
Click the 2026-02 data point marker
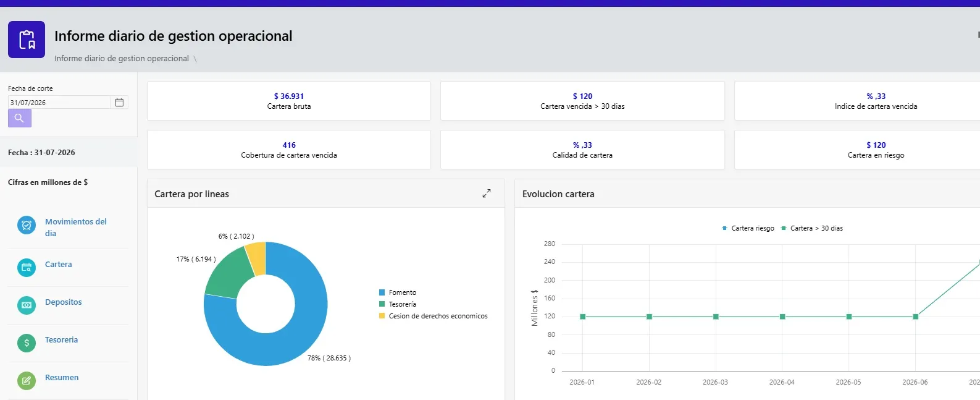pyautogui.click(x=649, y=317)
